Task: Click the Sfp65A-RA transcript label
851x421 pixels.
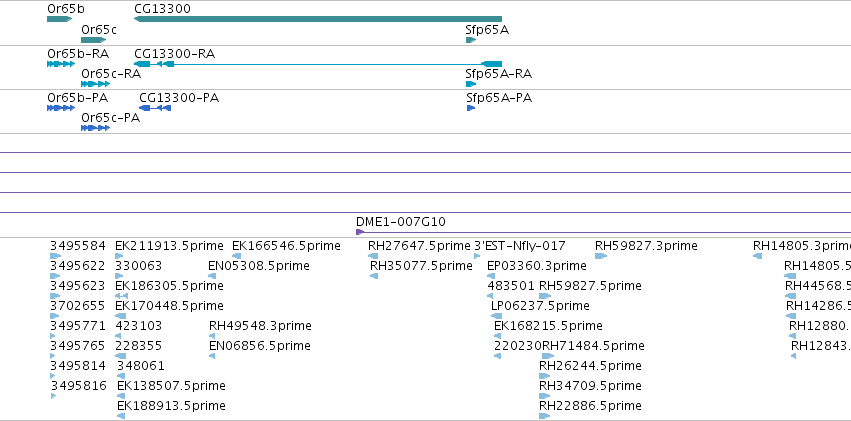Action: [x=498, y=74]
